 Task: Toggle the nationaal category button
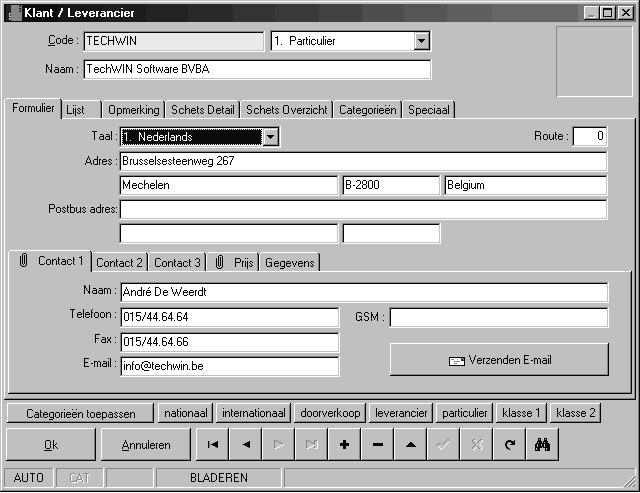(x=186, y=413)
